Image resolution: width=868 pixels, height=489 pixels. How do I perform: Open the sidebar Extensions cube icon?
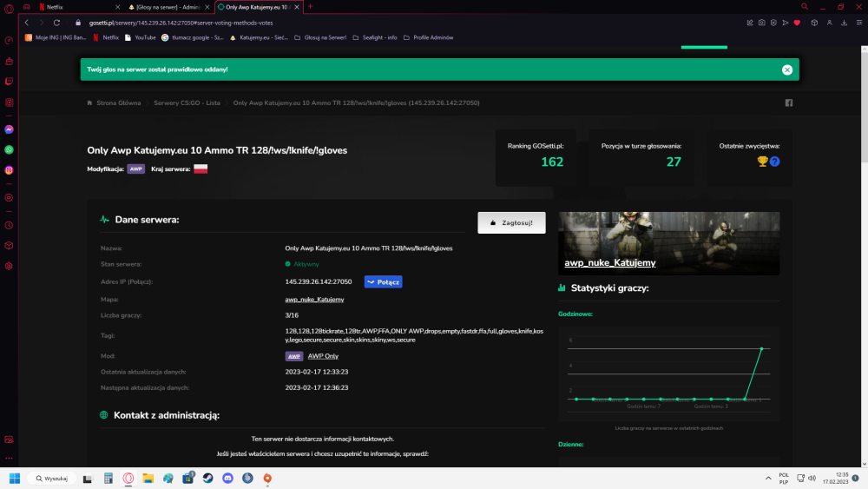click(9, 245)
